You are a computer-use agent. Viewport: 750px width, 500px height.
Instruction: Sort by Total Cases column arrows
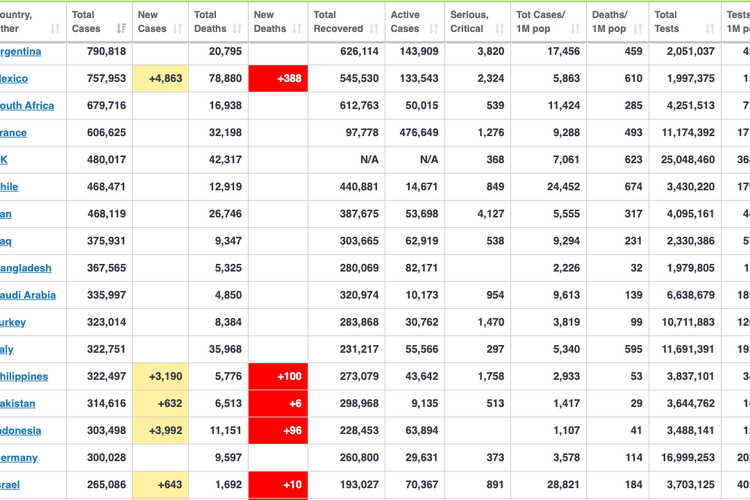pyautogui.click(x=121, y=29)
